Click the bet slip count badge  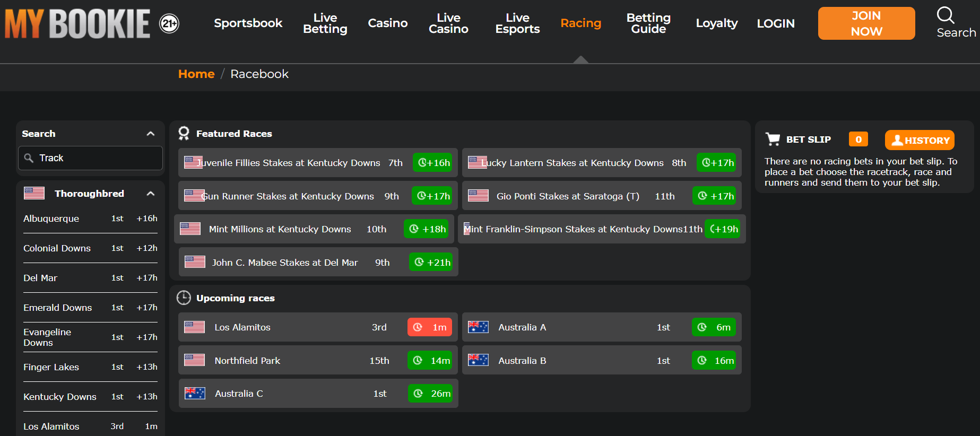[858, 139]
